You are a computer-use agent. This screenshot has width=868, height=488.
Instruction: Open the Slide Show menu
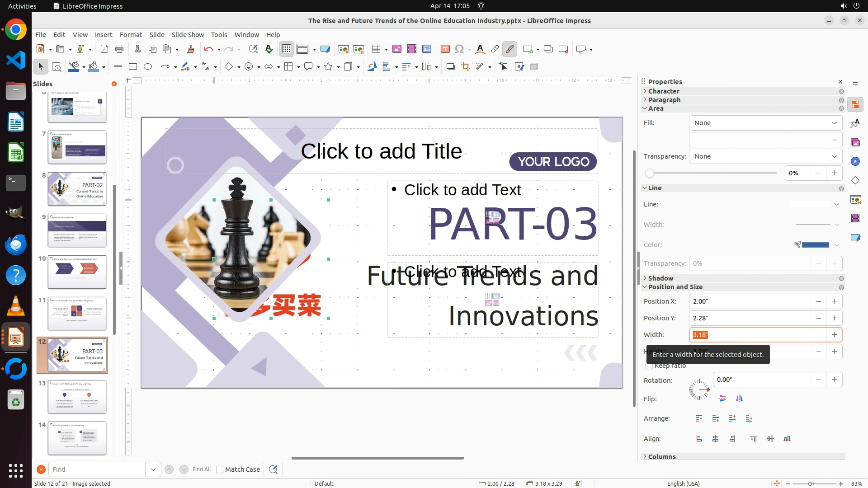point(188,35)
